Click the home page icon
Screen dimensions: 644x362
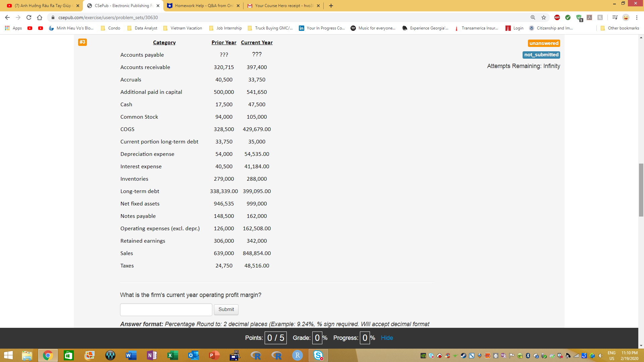click(40, 17)
